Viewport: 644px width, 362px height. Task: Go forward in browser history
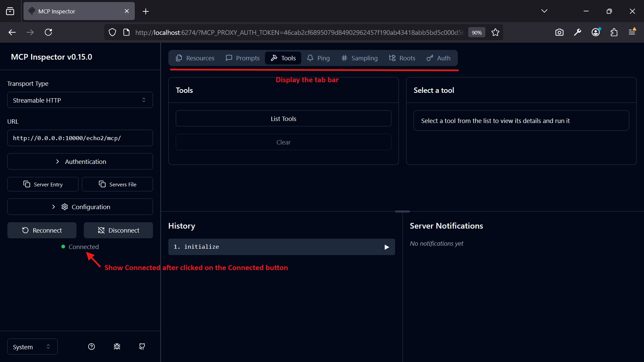[30, 33]
